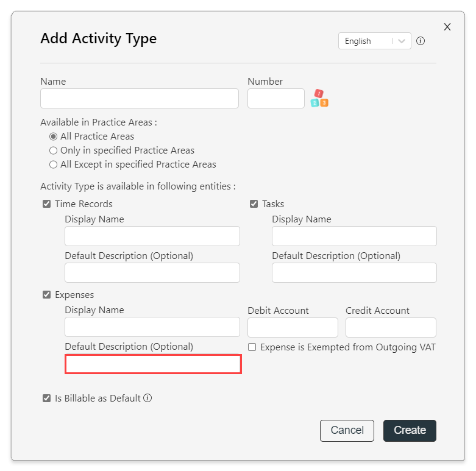Click the info icon next to language selector

pos(421,41)
